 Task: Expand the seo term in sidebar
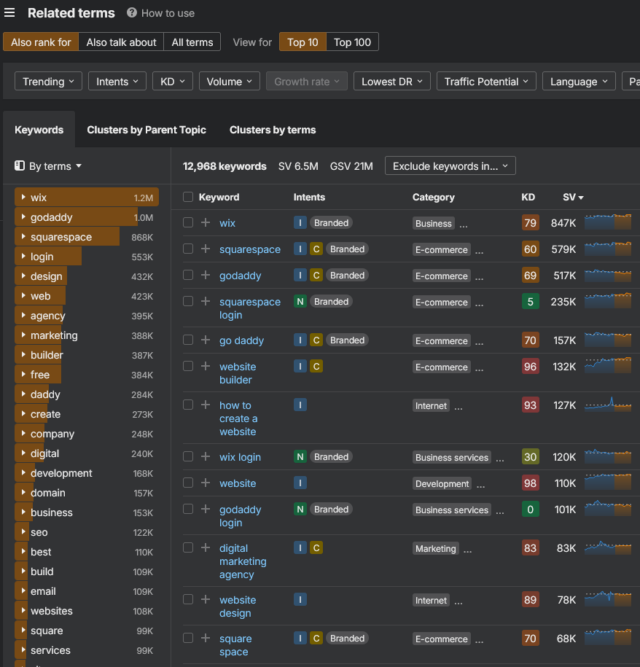click(x=23, y=532)
